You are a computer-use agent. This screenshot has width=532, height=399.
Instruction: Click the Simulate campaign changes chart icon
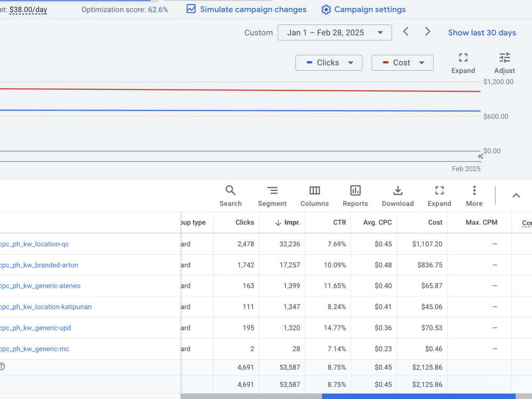[x=191, y=9]
